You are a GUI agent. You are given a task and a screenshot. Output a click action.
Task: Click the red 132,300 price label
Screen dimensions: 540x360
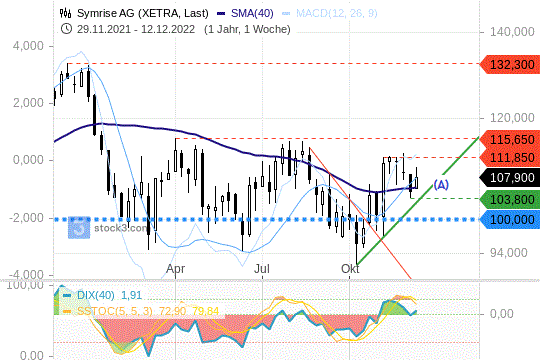click(x=510, y=64)
